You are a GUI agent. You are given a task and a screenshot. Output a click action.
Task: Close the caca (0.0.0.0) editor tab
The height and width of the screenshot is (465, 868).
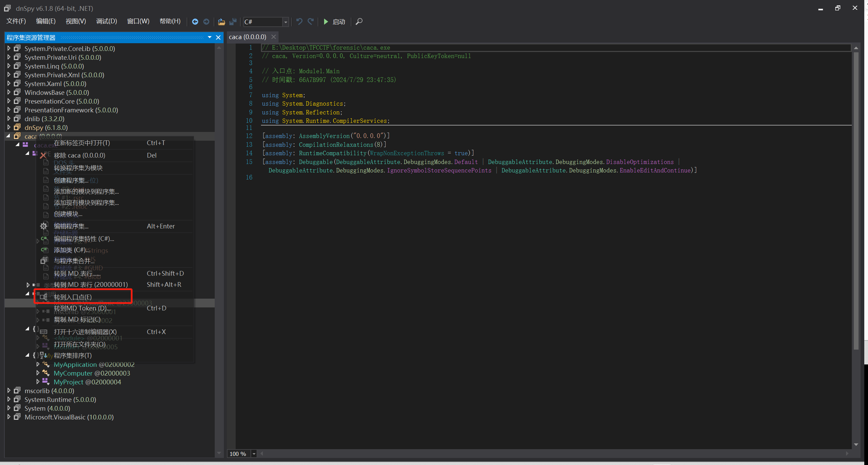click(x=274, y=37)
